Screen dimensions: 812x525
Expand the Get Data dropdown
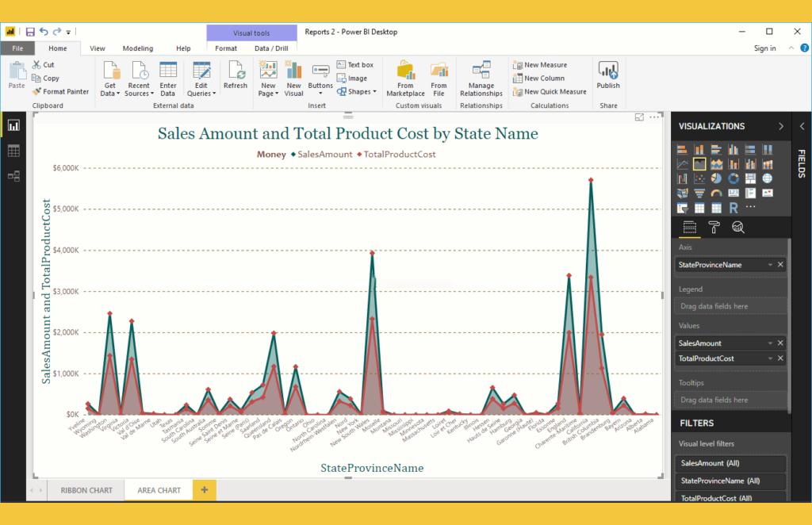tap(111, 94)
